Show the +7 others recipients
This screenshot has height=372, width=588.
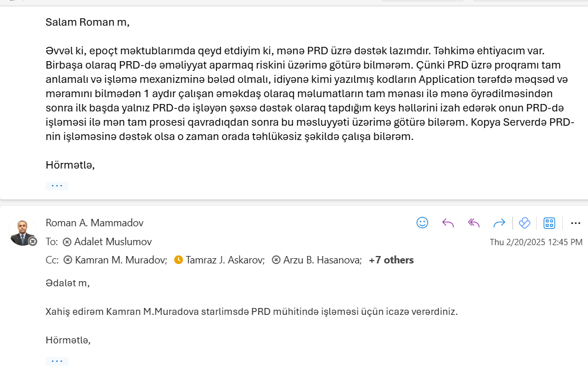[x=391, y=260]
